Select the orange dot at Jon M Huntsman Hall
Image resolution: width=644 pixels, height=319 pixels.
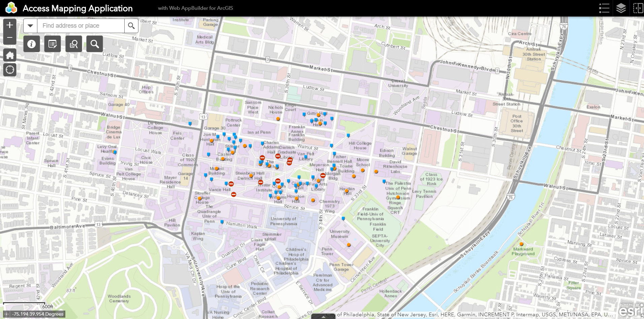click(x=212, y=141)
